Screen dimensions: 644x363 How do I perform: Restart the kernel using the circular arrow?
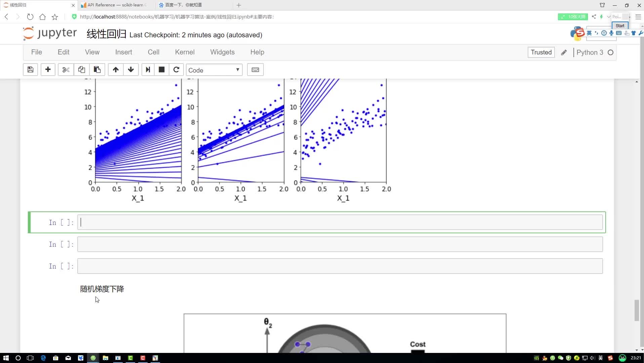(176, 70)
